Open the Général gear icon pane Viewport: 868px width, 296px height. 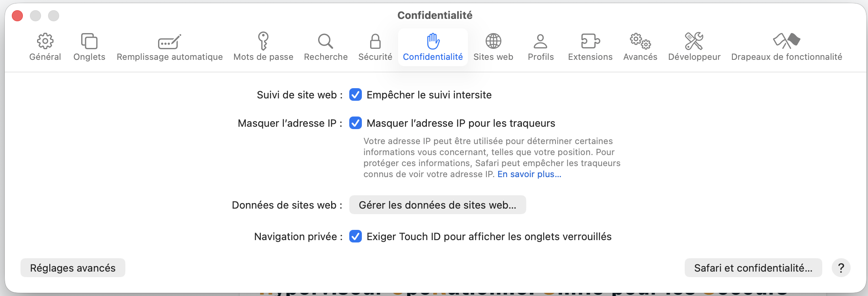[x=45, y=41]
